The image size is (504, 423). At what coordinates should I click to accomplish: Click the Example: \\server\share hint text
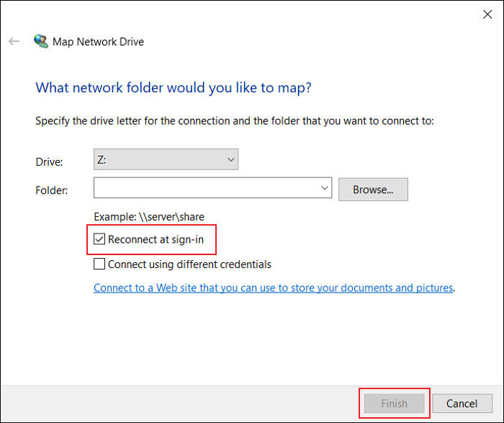click(x=149, y=217)
